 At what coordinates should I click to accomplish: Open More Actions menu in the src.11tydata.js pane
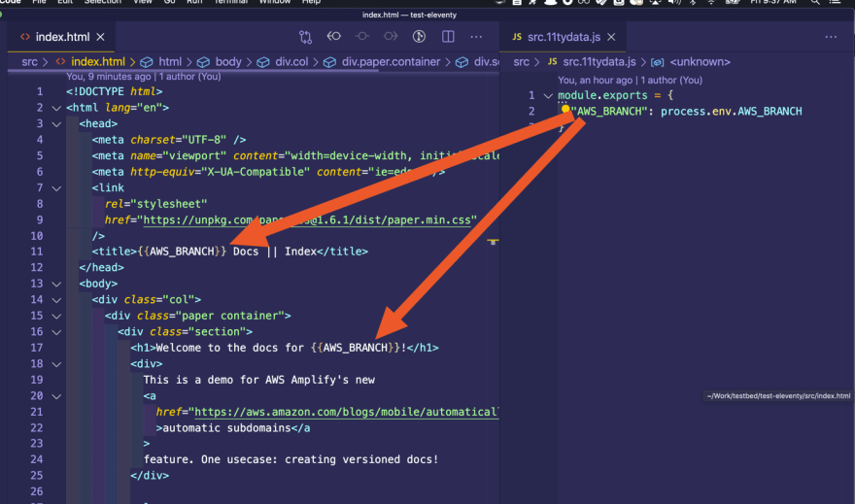[x=831, y=37]
